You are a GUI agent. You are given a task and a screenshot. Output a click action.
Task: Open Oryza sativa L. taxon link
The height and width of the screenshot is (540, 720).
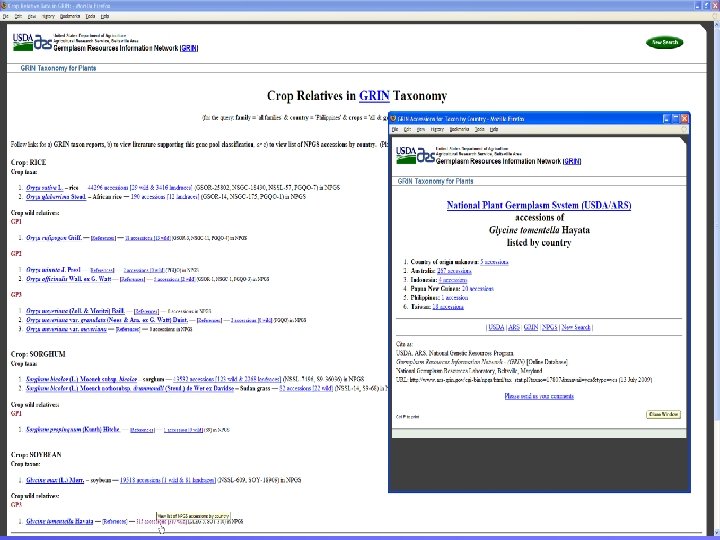[x=44, y=187]
